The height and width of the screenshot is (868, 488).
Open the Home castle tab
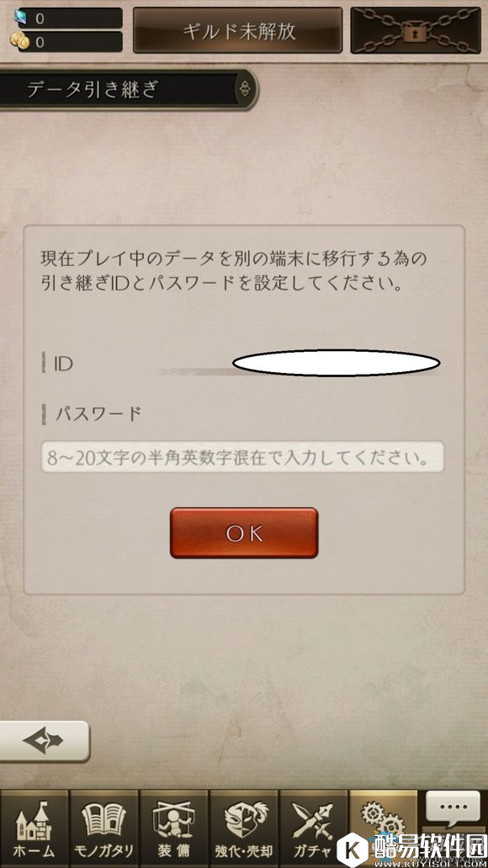[34, 828]
